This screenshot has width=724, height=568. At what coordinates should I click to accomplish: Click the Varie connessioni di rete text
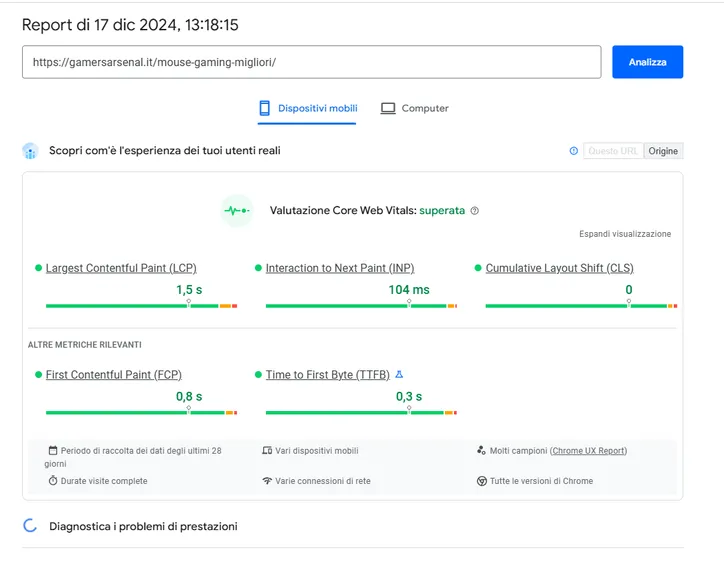(323, 481)
